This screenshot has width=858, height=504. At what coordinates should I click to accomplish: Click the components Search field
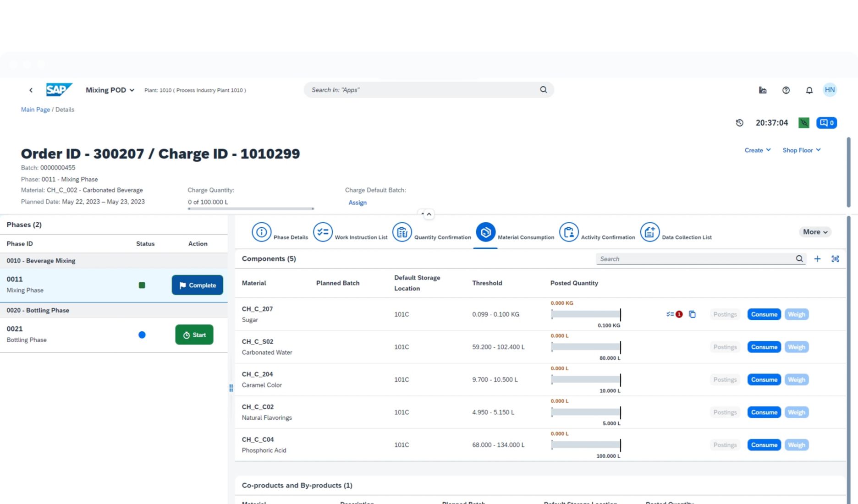click(x=687, y=259)
